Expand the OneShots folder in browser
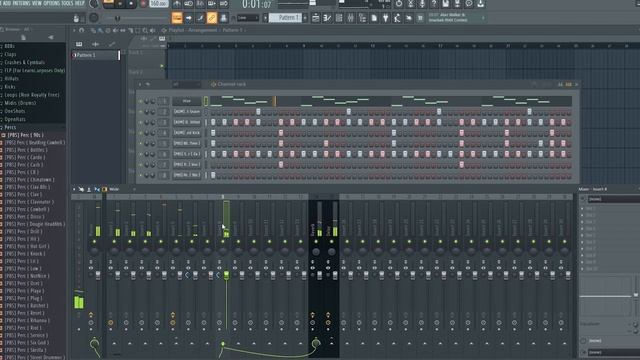 coord(14,111)
